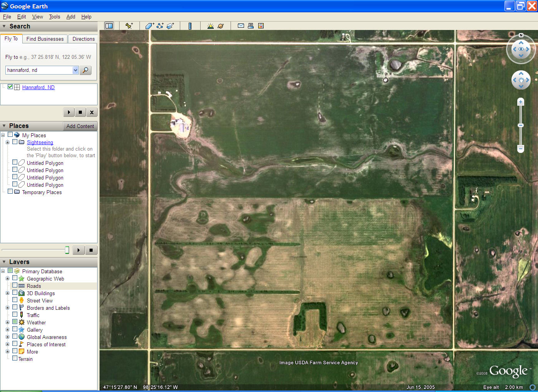538x392 pixels.
Task: Open view in Google Maps icon
Action: tap(261, 26)
